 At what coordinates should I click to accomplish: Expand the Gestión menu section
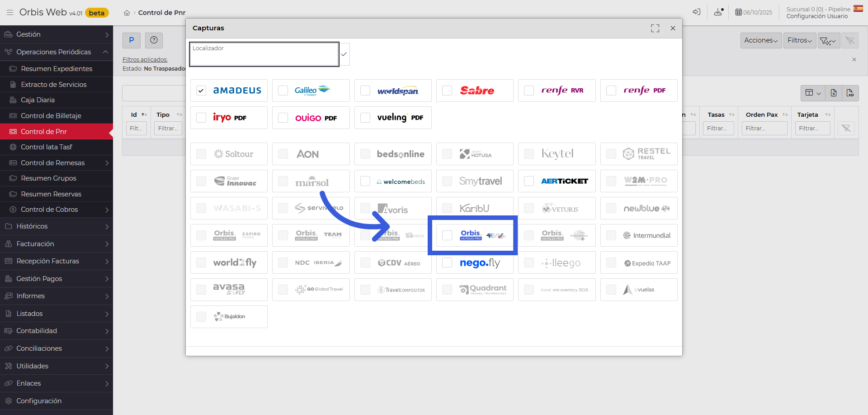[57, 34]
